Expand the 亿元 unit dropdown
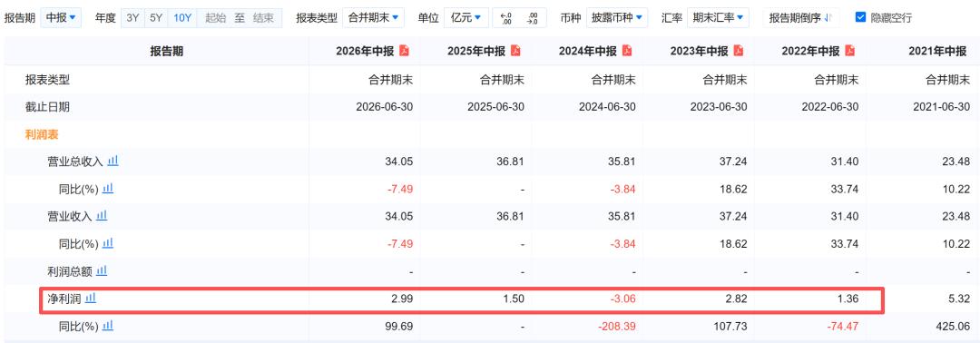The height and width of the screenshot is (343, 980). tap(465, 17)
